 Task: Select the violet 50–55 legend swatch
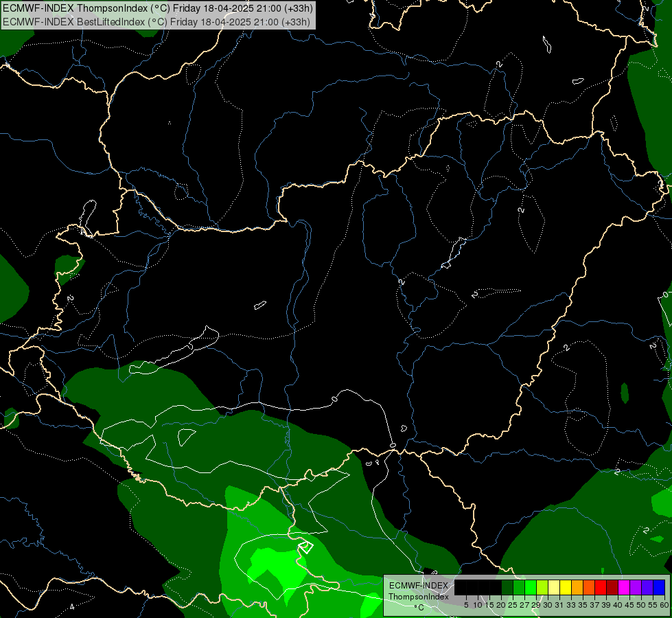point(647,587)
